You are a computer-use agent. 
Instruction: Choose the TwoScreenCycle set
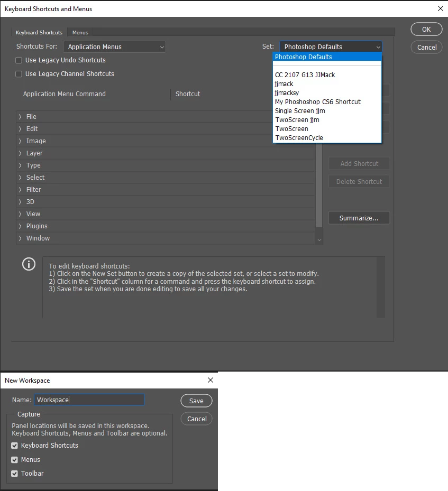[x=327, y=138]
